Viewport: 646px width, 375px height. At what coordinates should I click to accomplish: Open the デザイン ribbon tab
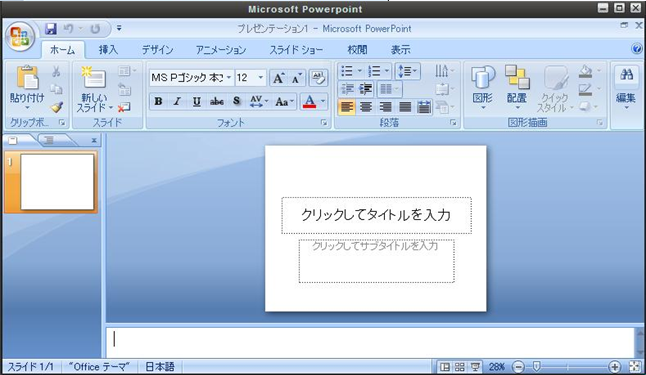pos(158,50)
